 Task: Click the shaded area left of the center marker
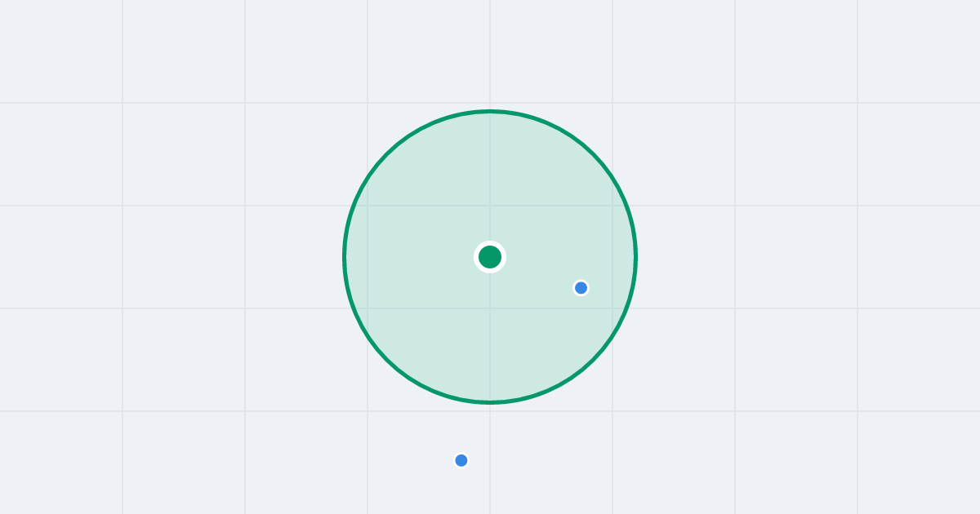408,257
